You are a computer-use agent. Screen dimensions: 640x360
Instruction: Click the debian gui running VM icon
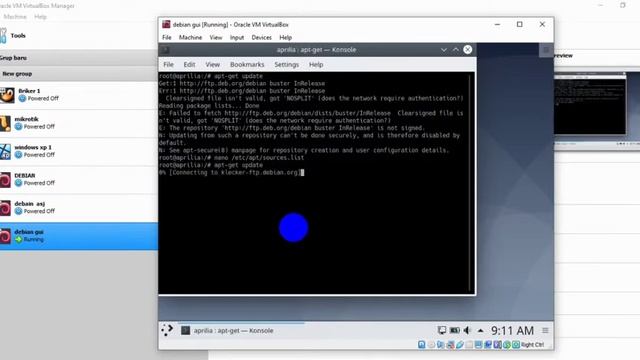pos(5,236)
